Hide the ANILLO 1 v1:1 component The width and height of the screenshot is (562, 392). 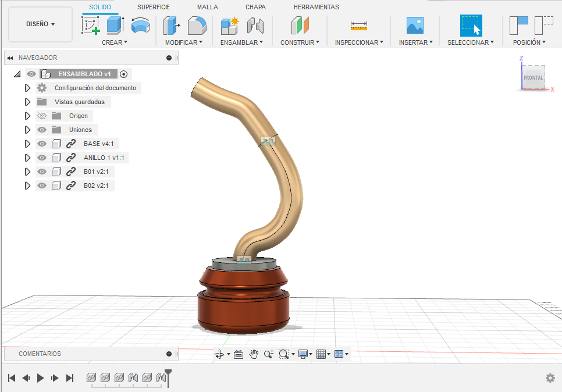click(x=42, y=158)
